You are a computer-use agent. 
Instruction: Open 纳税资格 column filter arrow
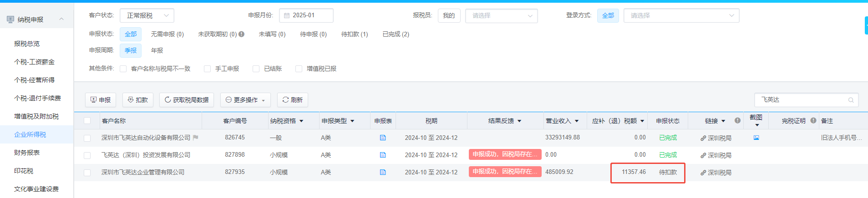(x=301, y=121)
